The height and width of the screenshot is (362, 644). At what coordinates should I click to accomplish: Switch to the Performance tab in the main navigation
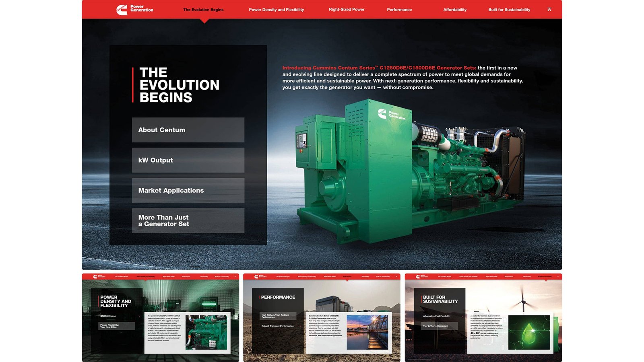[x=399, y=10]
